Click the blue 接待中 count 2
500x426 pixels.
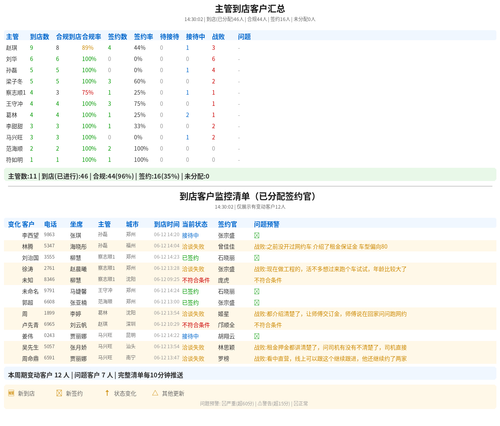pos(187,115)
